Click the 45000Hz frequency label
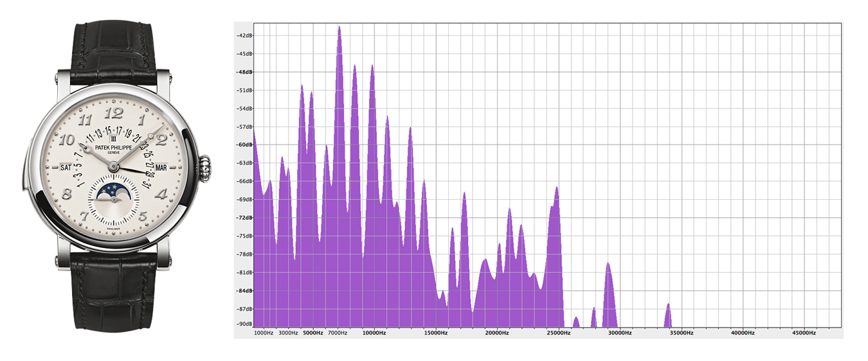Screen dimensions: 868x361 [x=804, y=333]
